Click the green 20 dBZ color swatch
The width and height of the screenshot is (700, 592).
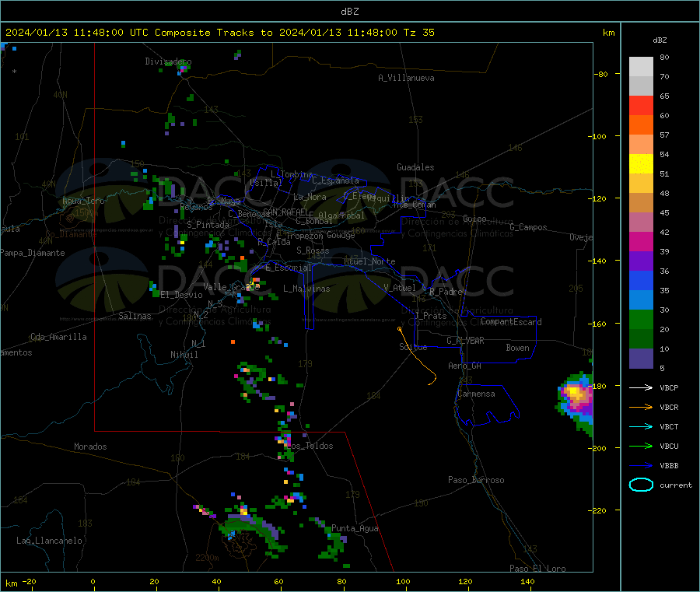point(641,319)
